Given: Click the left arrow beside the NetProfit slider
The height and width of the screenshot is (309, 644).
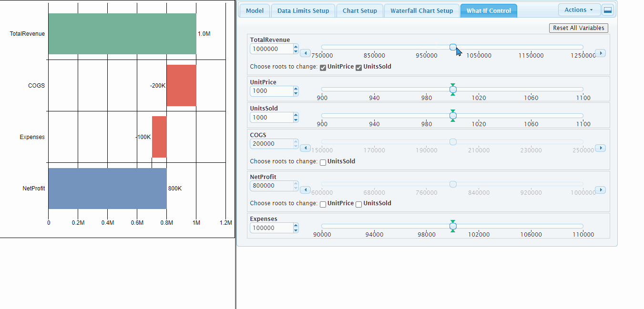Looking at the screenshot, I should pos(306,190).
